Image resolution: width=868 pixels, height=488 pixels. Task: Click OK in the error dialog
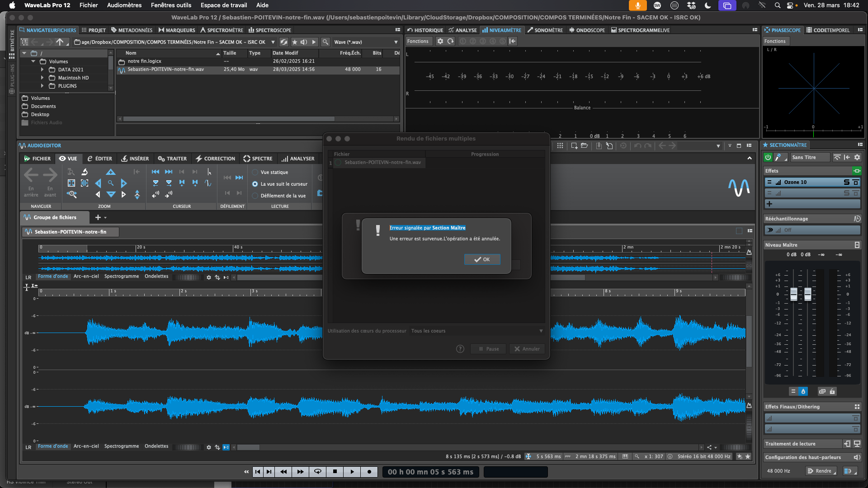coord(482,259)
